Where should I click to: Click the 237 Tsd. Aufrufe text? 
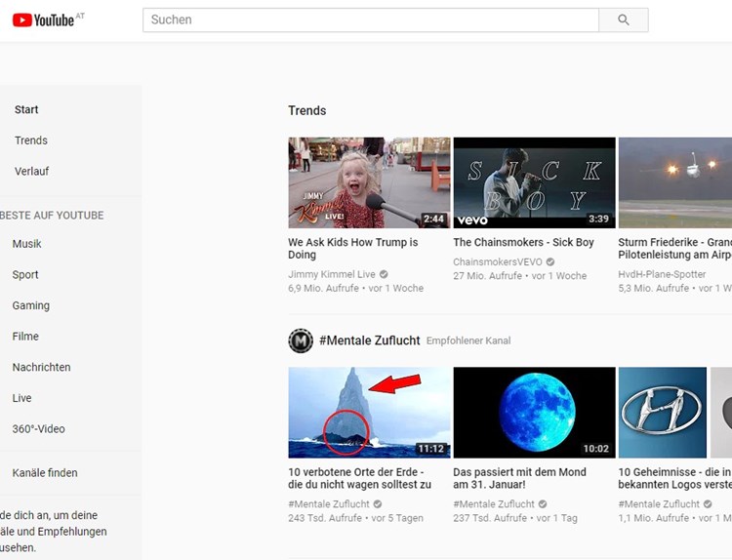click(490, 518)
